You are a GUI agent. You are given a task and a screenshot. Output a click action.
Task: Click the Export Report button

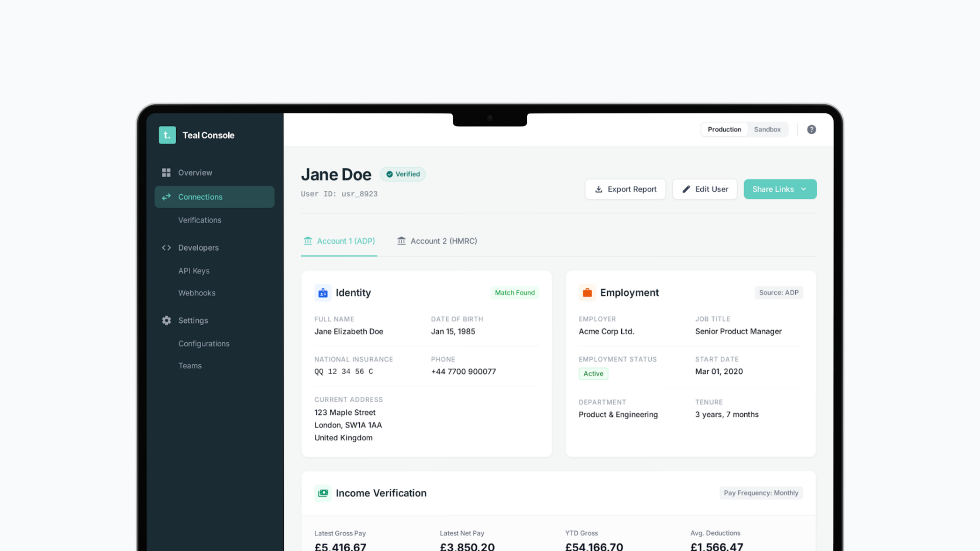(x=625, y=189)
